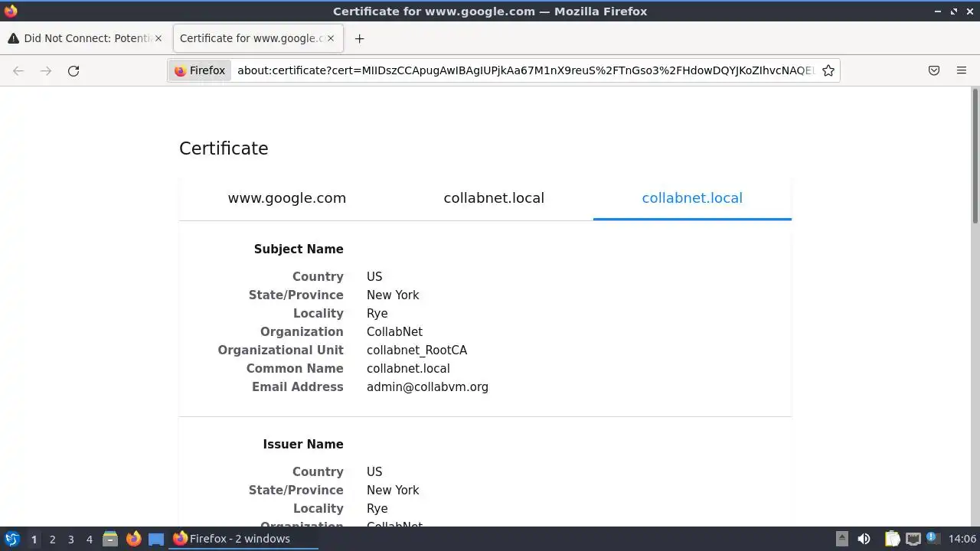
Task: Click the subject Country value US
Action: point(374,276)
